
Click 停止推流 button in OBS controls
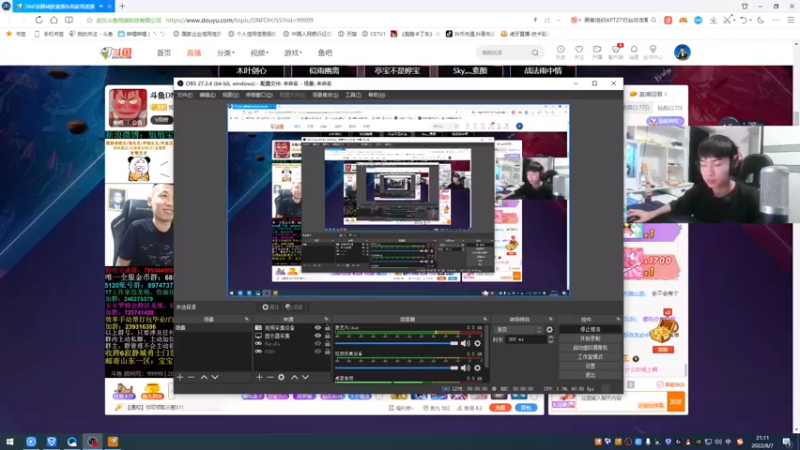tap(590, 330)
